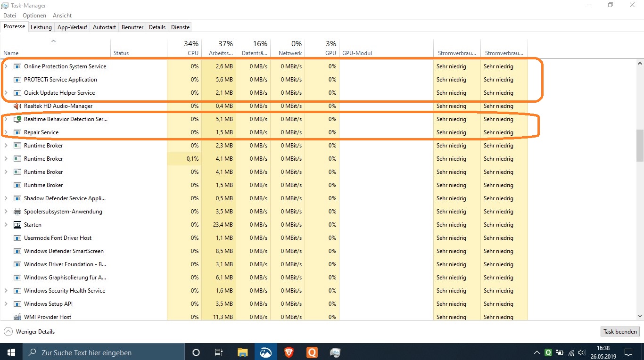644x360 pixels.
Task: Expand the Windows Security Health Service row
Action: (6, 291)
